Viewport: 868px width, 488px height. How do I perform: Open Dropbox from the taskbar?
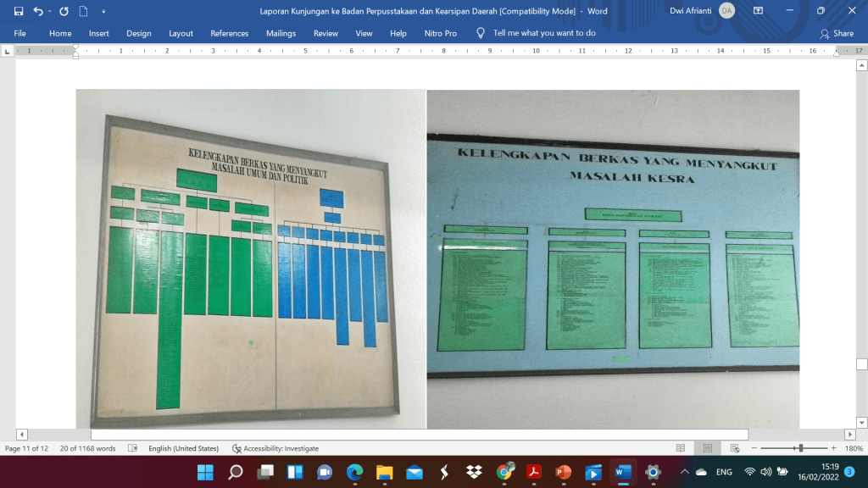click(474, 472)
